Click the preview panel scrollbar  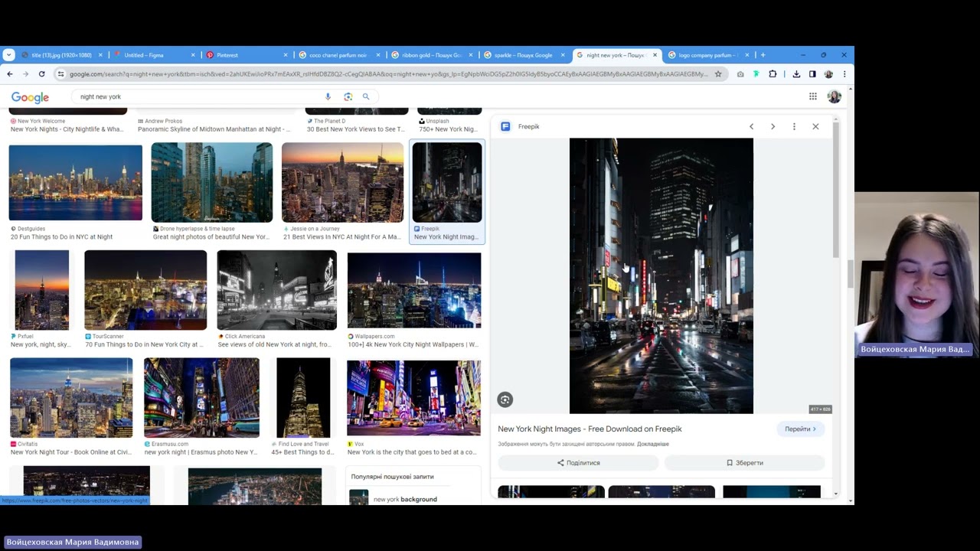pyautogui.click(x=836, y=190)
